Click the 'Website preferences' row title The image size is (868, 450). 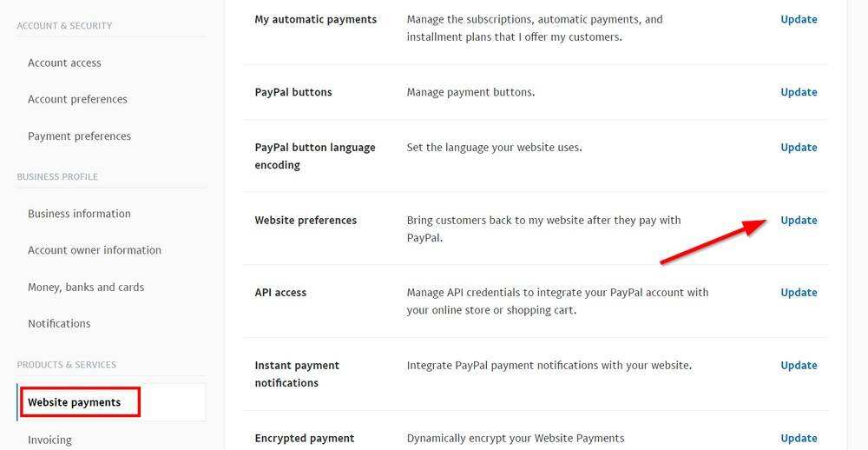306,221
